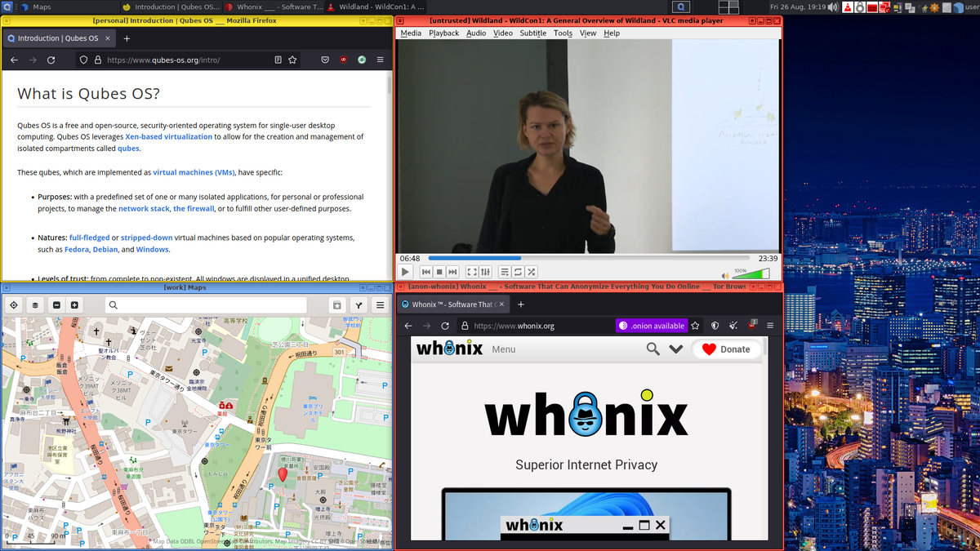This screenshot has height=551, width=980.
Task: Follow the Xen-based virtualization link
Action: [x=168, y=137]
